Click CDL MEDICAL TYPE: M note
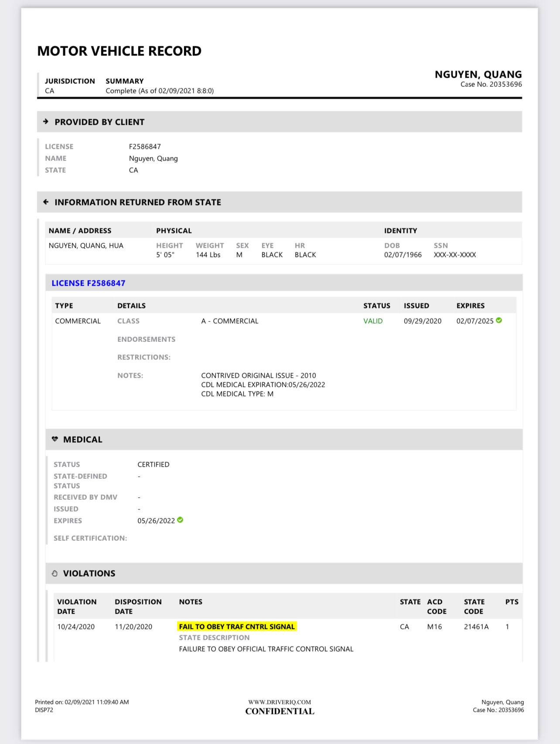This screenshot has height=744, width=560. point(237,394)
